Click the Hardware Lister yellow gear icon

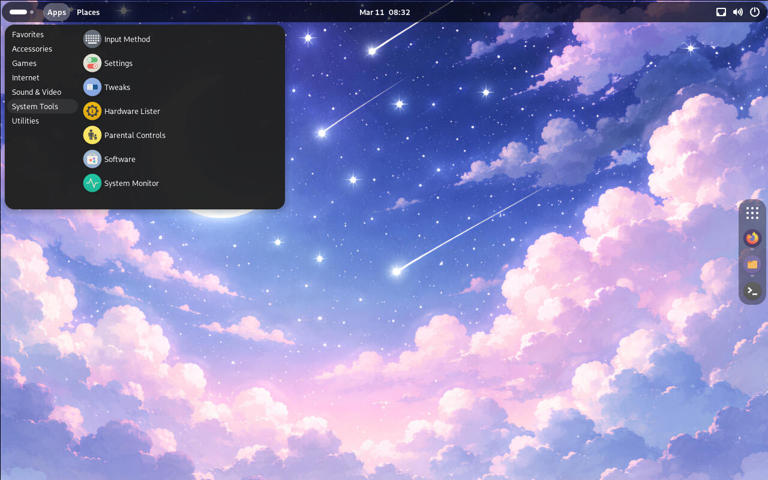92,111
